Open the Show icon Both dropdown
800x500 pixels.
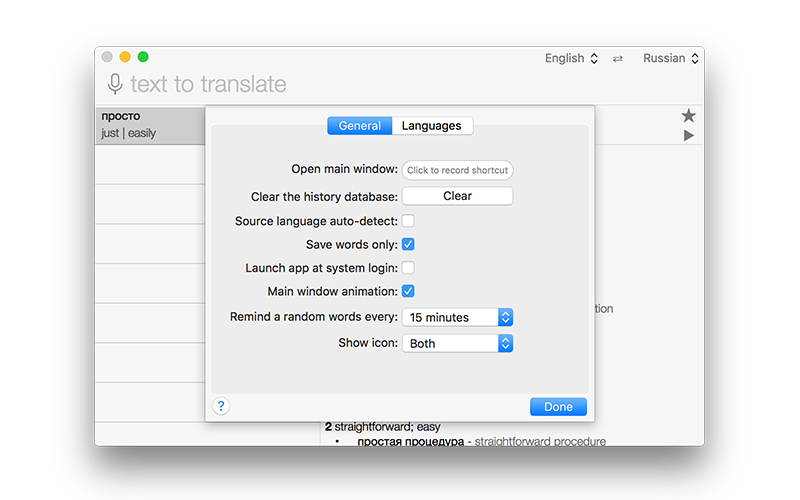457,343
